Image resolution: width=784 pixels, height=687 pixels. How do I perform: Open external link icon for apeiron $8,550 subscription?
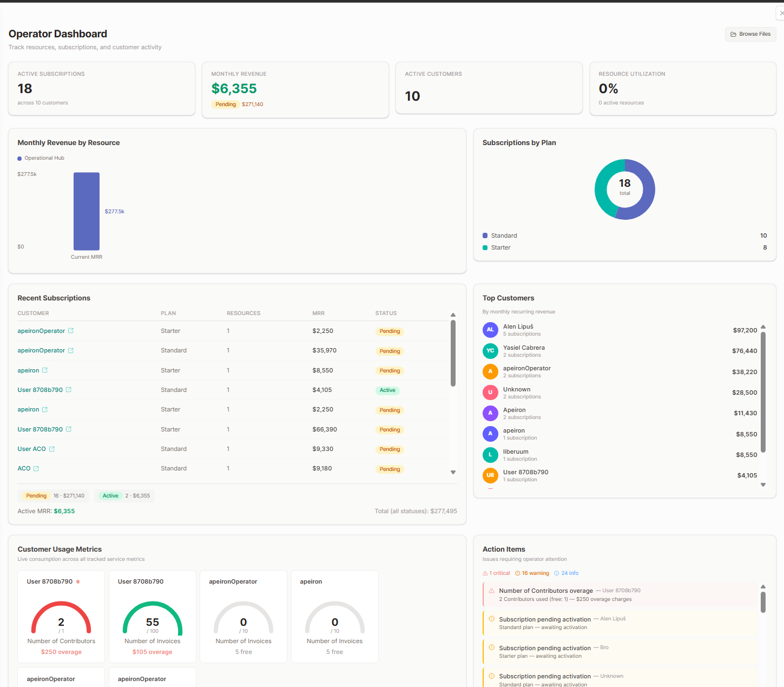pyautogui.click(x=45, y=370)
